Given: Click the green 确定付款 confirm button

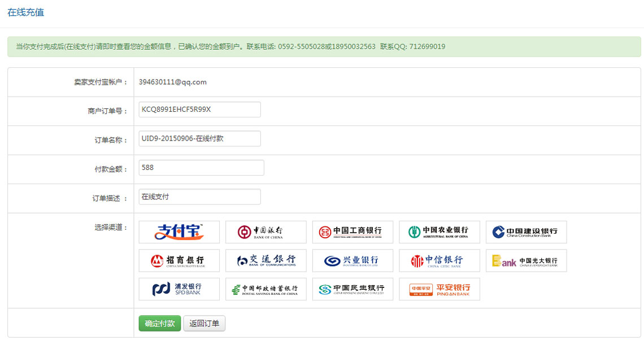Looking at the screenshot, I should click(159, 324).
